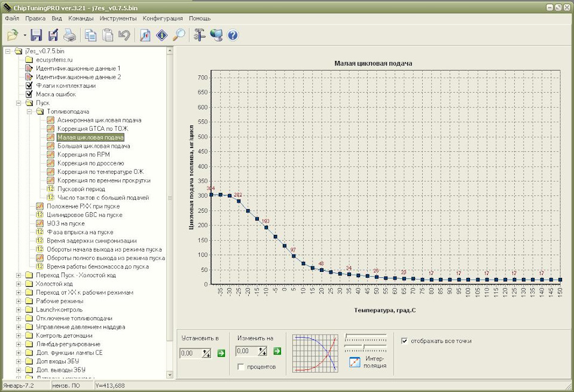The height and width of the screenshot is (392, 574).
Task: Apply Установить в value with green arrow
Action: (x=221, y=353)
